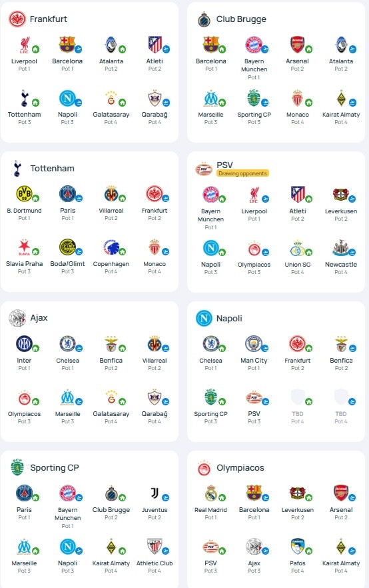This screenshot has height=588, width=369.
Task: Open B. Dortmund crest in Tottenham's card
Action: (x=24, y=194)
